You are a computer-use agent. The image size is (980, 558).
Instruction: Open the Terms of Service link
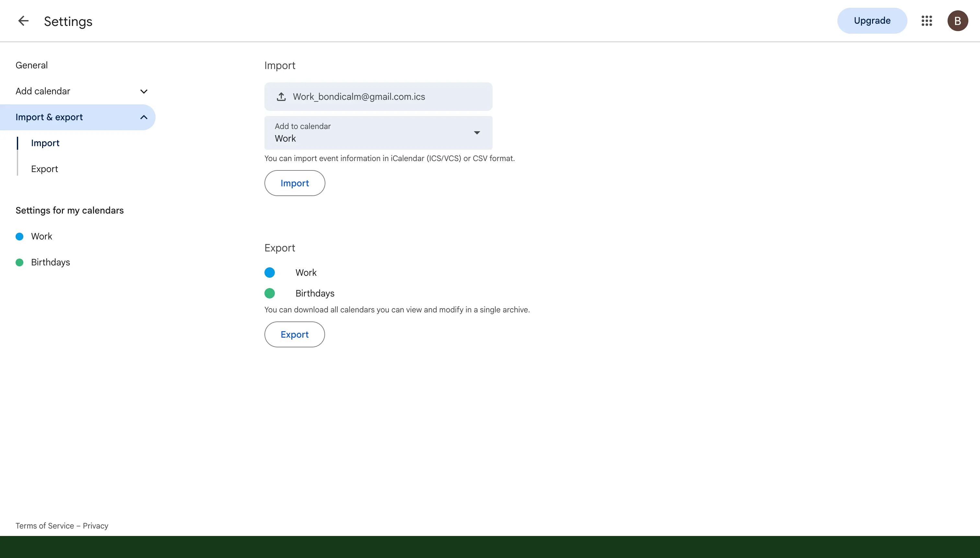point(44,526)
